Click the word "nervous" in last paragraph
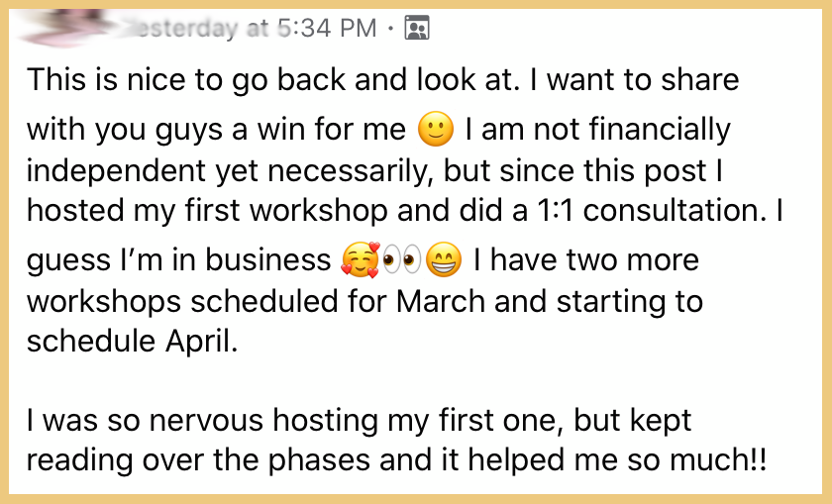This screenshot has width=832, height=504. click(x=206, y=421)
